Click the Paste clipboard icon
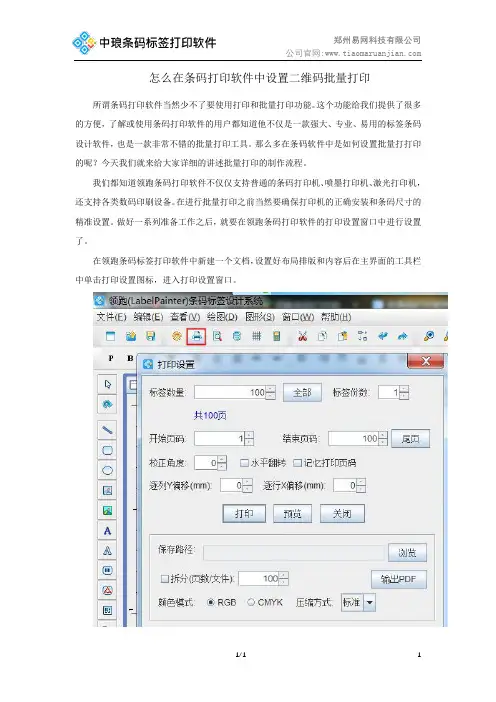Screen dimensions: 496x702 tap(342, 336)
